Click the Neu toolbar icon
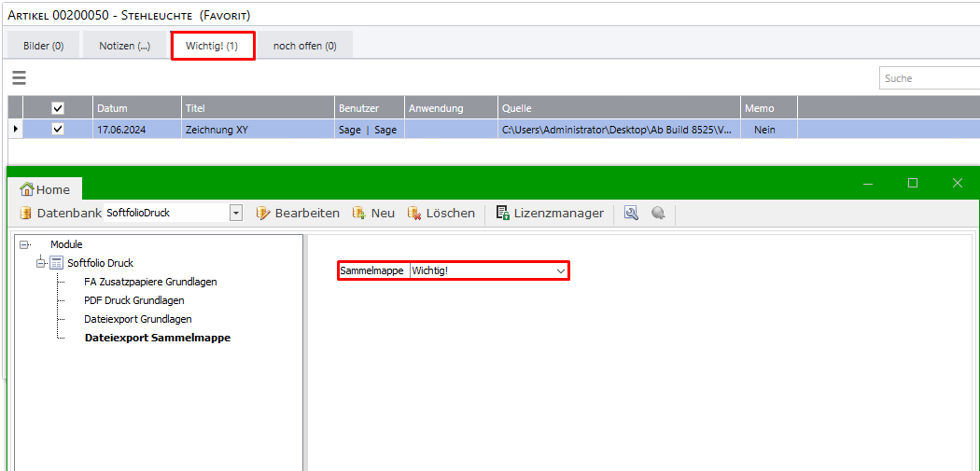The height and width of the screenshot is (471, 980). point(358,214)
